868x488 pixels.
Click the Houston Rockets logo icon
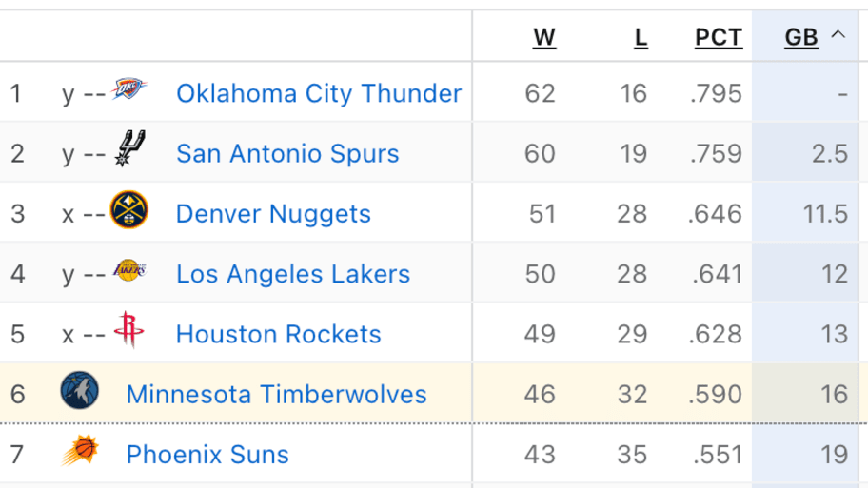(x=128, y=330)
